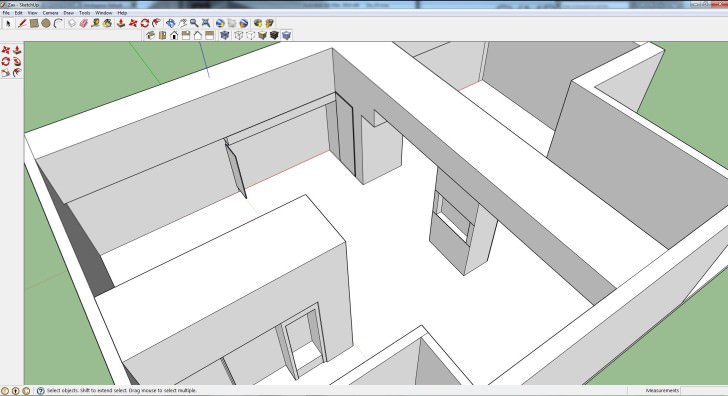Choose the Rectangle drawing tool
Screen dimensions: 728x396
[34, 23]
